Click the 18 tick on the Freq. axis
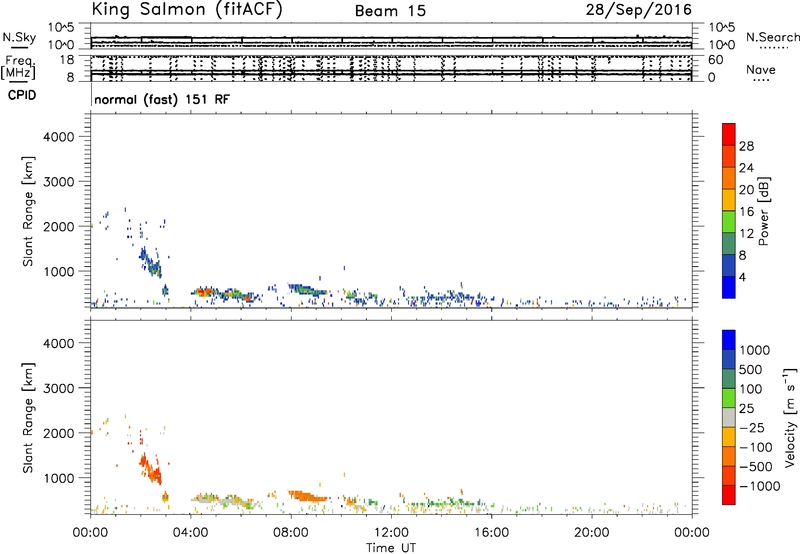 click(67, 60)
